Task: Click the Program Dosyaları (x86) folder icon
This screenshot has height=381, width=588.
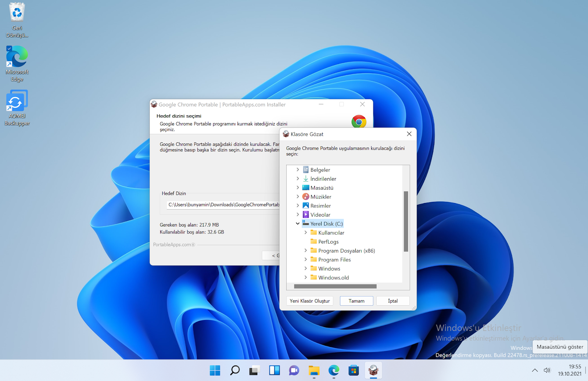Action: click(x=313, y=250)
